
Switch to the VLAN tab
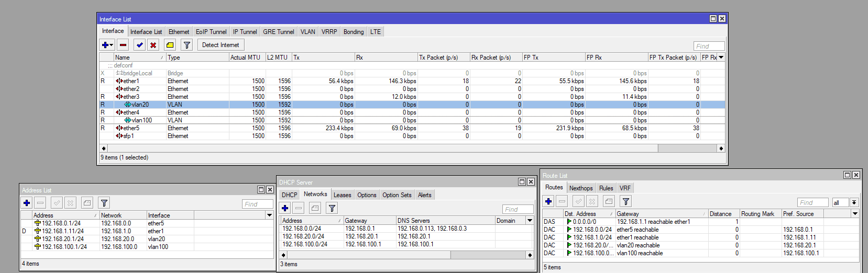pos(308,32)
